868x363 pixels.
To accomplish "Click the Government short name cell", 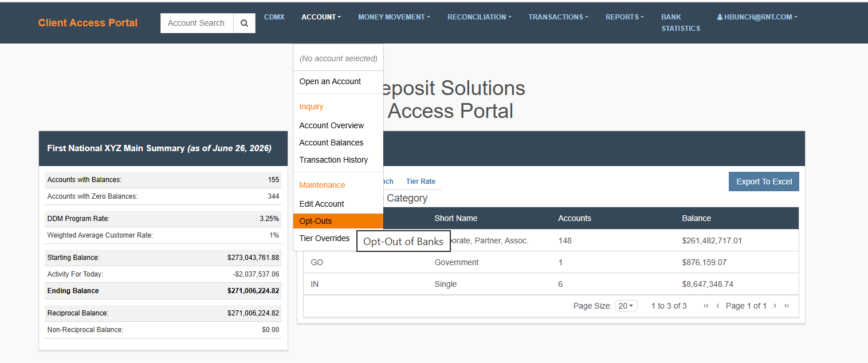I will pyautogui.click(x=457, y=262).
